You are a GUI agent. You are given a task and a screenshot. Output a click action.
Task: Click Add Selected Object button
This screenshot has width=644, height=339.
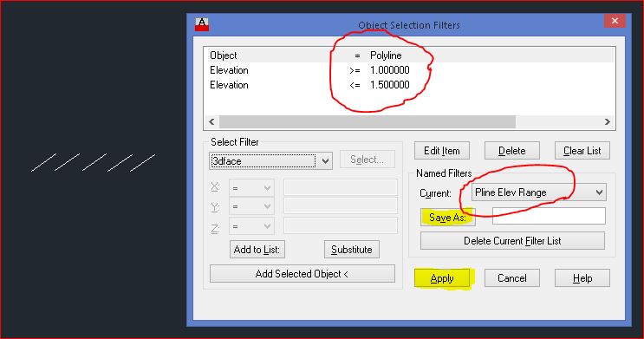(x=302, y=274)
